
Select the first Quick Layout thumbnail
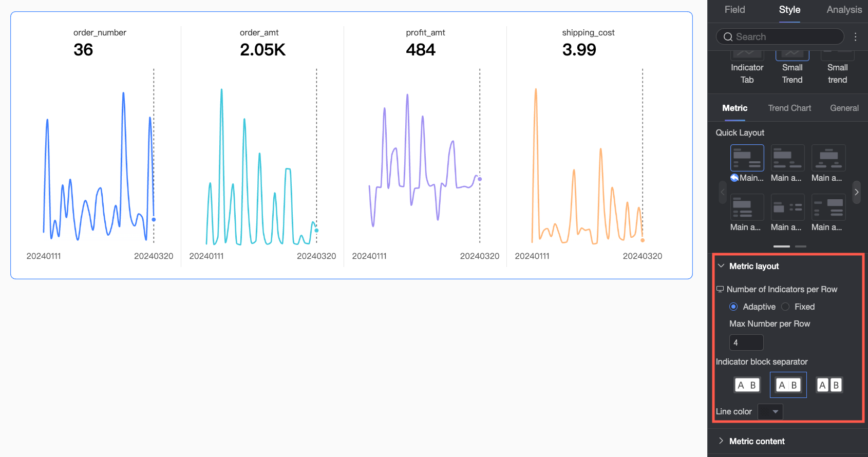point(747,158)
